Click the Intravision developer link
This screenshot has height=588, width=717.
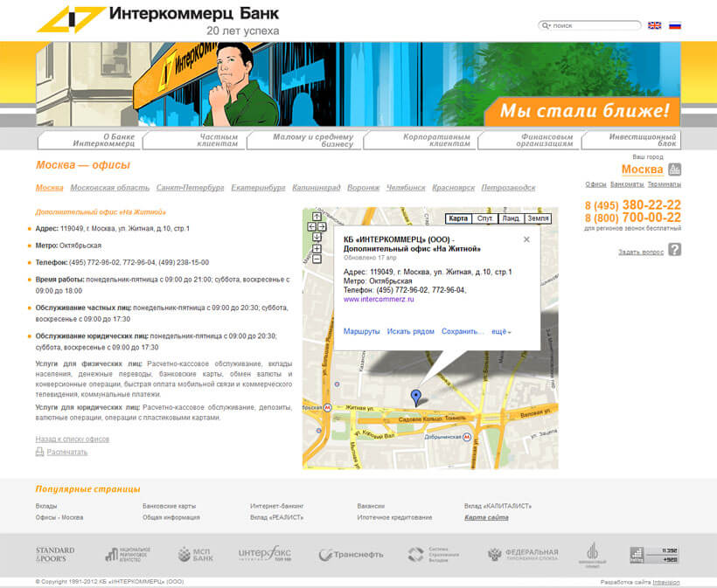665,582
